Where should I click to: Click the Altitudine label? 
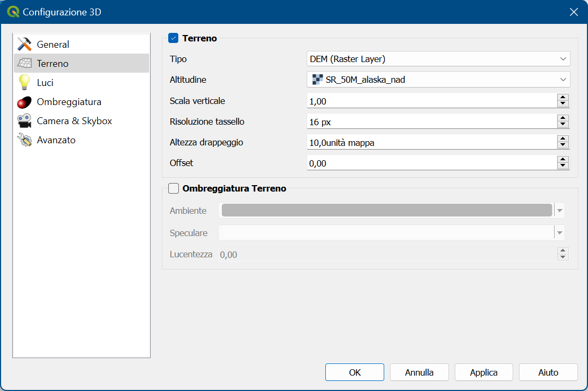point(188,80)
